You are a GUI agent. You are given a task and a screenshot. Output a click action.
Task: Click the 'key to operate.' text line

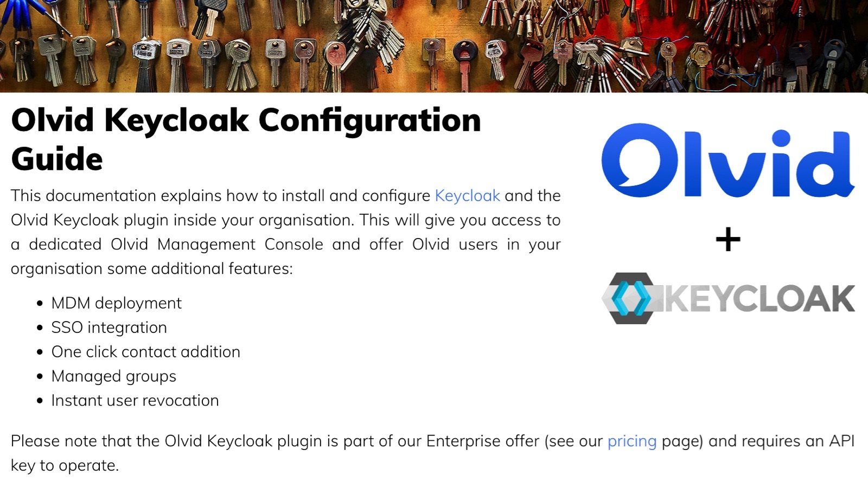pyautogui.click(x=65, y=466)
